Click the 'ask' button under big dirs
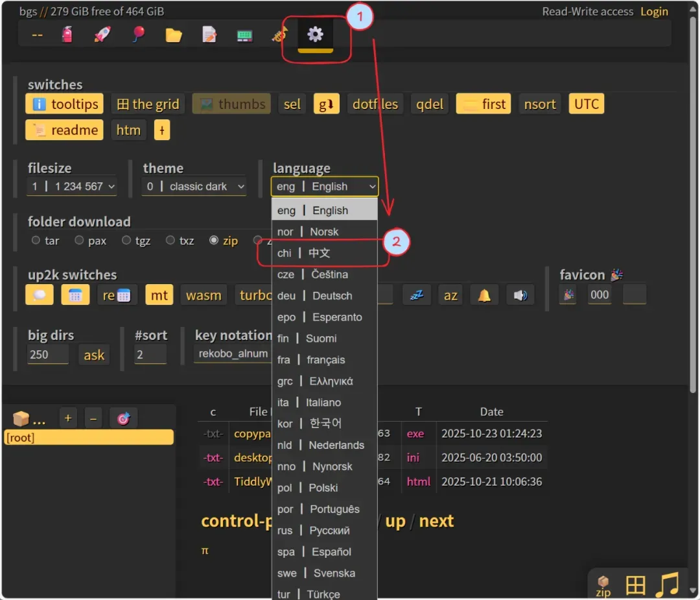The image size is (700, 600). [x=94, y=355]
